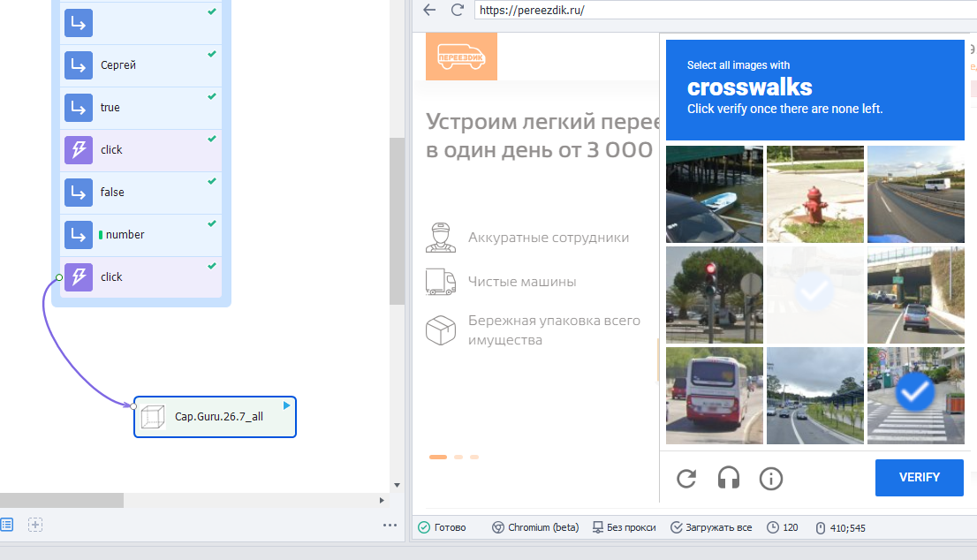Viewport: 977px width, 560px height.
Task: Select the red traffic light captcha tile
Action: pos(714,295)
